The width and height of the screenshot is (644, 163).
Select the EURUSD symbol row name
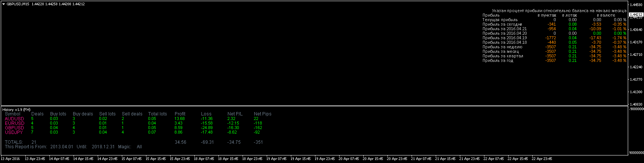(x=14, y=123)
